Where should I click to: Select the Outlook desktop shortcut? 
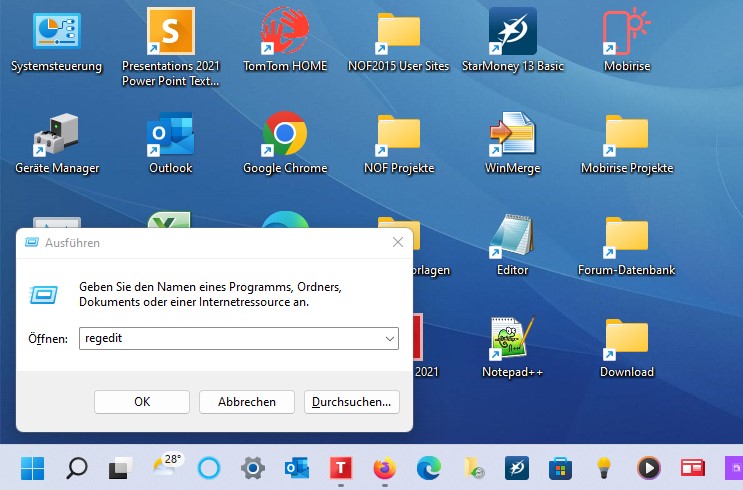pyautogui.click(x=170, y=133)
